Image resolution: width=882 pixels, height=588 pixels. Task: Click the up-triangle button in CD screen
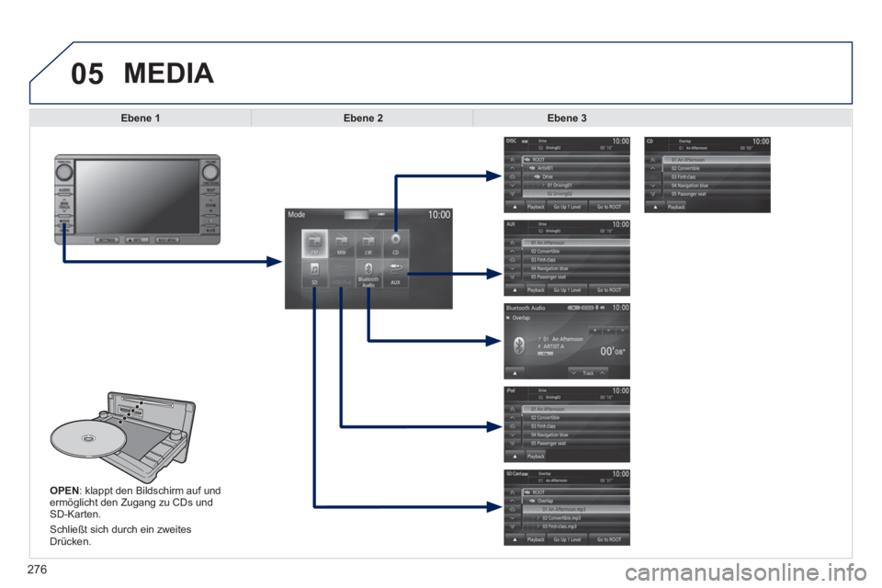pos(655,207)
